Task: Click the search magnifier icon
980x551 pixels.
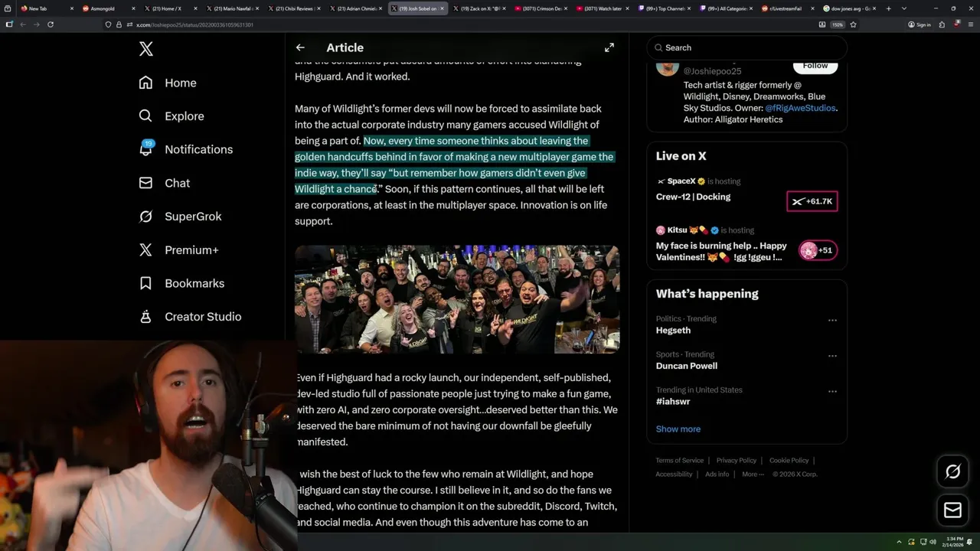Action: (658, 47)
